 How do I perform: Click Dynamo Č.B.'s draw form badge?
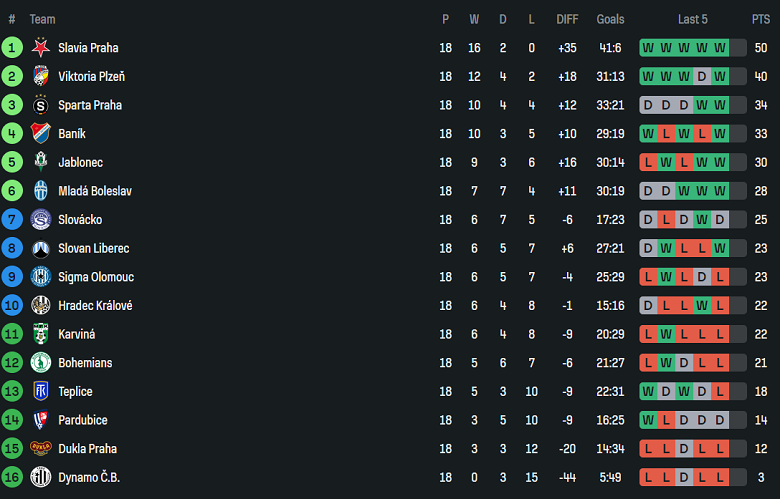(684, 478)
